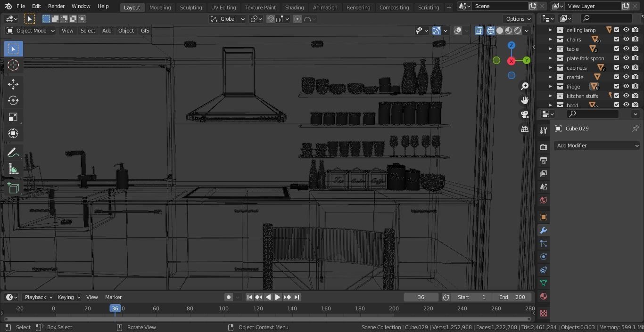
Task: Open the Texture properties tab
Action: coord(543,313)
